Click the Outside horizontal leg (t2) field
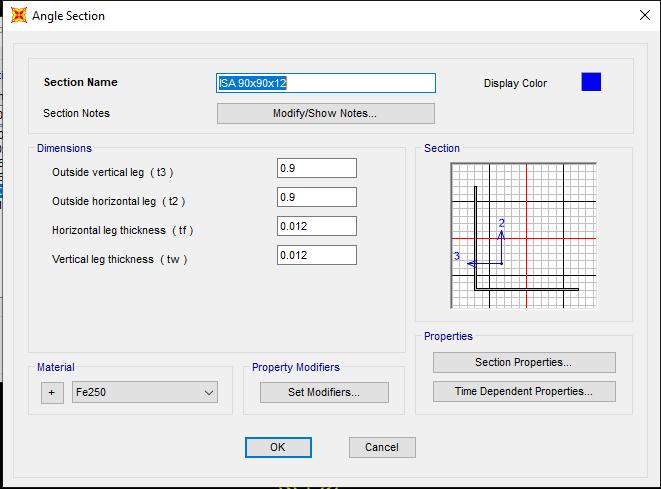 point(316,197)
